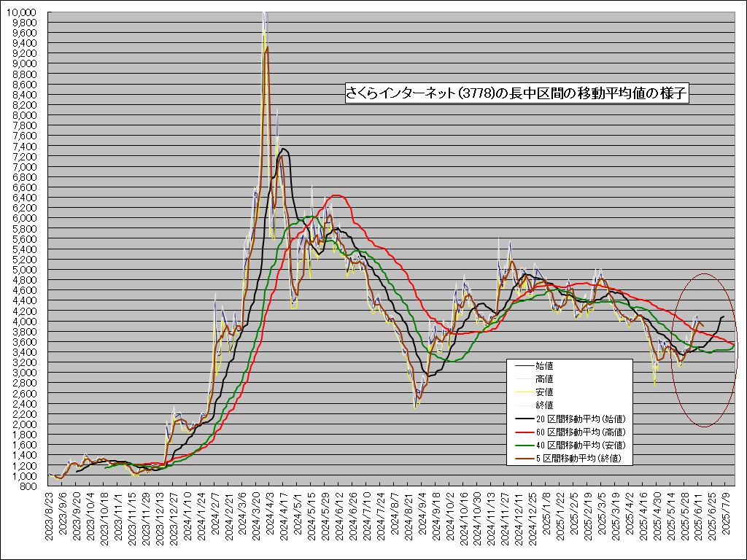Click the x-axis date 2025/4/30
Viewport: 747px width, 560px height.
(x=657, y=518)
